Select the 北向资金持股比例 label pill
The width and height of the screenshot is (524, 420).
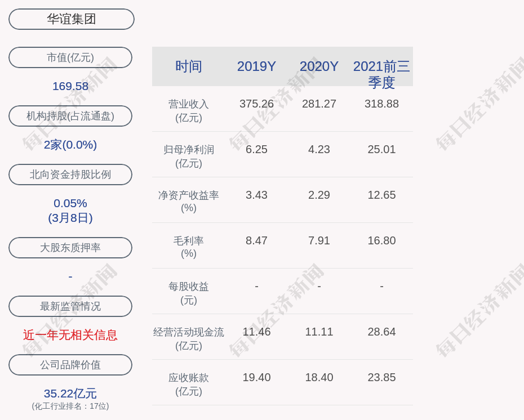(x=70, y=175)
